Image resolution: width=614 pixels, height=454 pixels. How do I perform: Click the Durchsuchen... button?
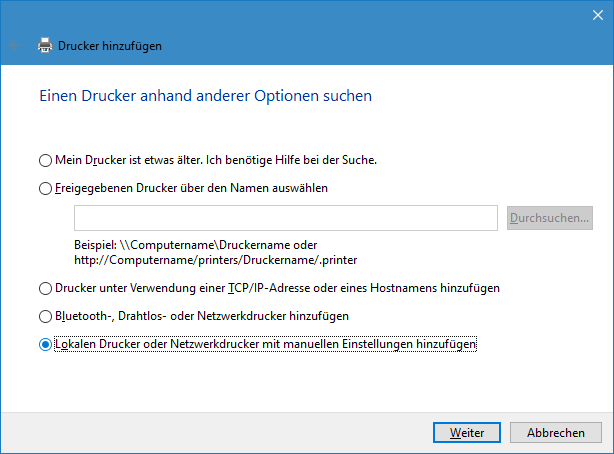coord(550,218)
